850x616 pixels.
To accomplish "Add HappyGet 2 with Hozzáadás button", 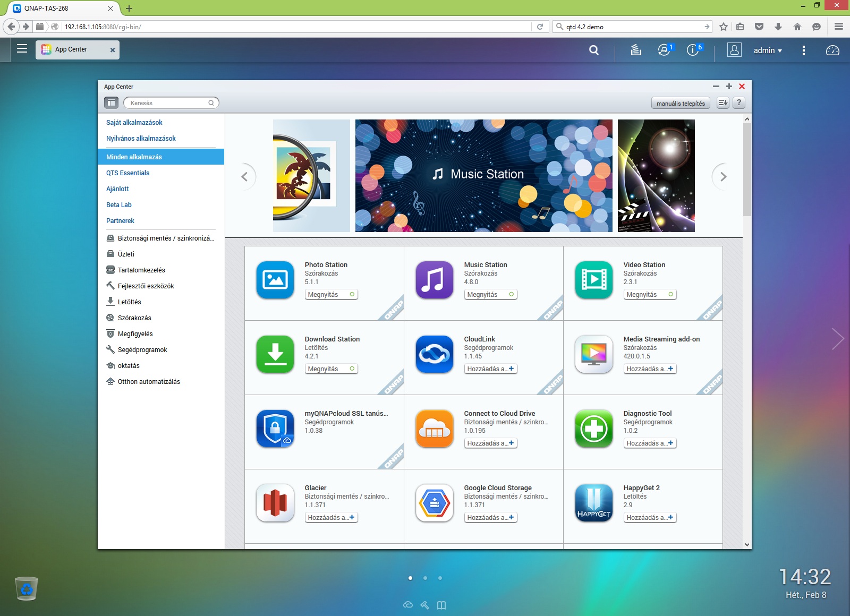I will (650, 517).
